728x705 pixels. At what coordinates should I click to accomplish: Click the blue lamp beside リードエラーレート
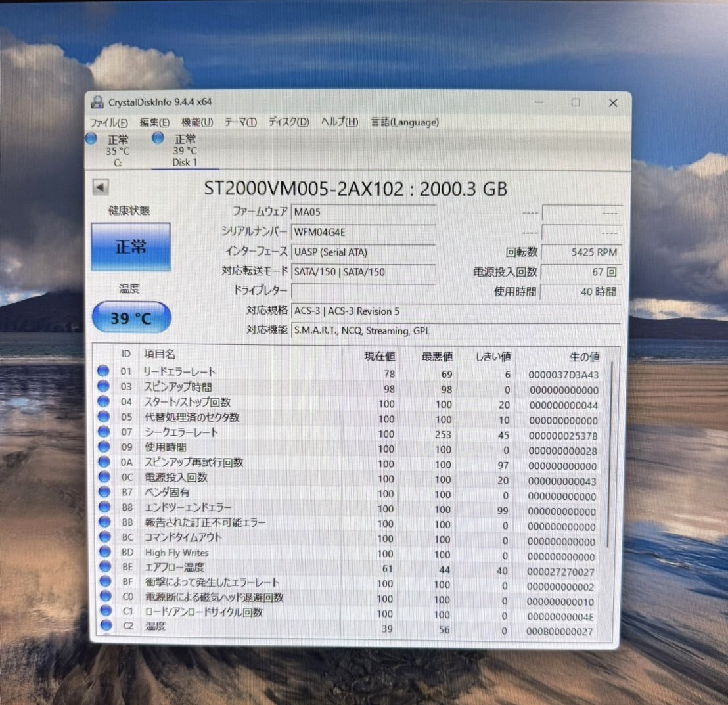coord(103,371)
